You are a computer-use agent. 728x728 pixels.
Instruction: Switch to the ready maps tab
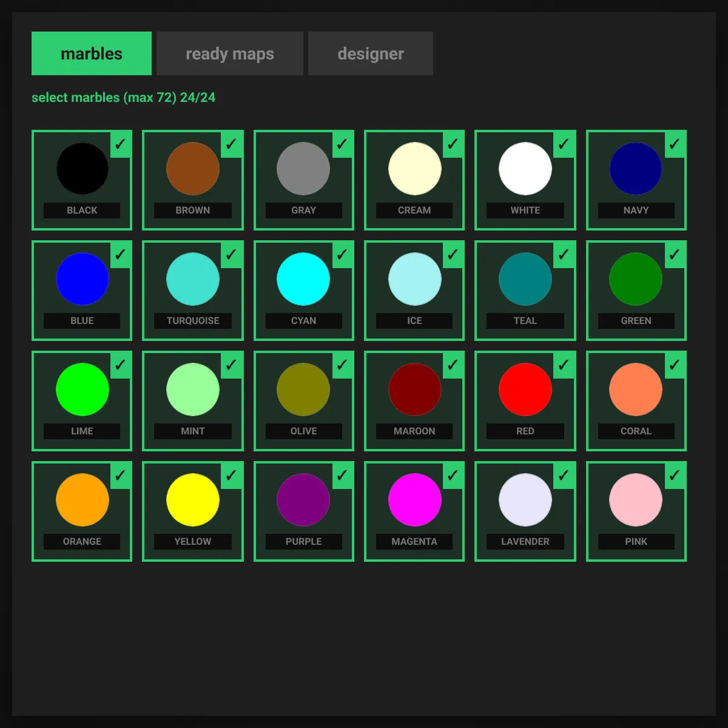coord(230,53)
